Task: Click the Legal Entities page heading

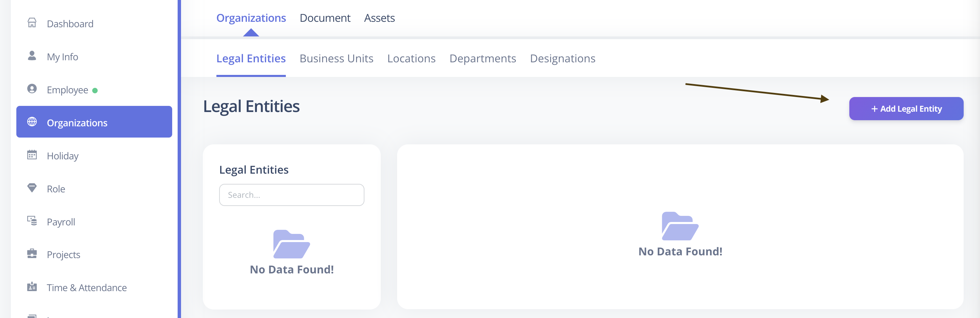Action: point(251,106)
